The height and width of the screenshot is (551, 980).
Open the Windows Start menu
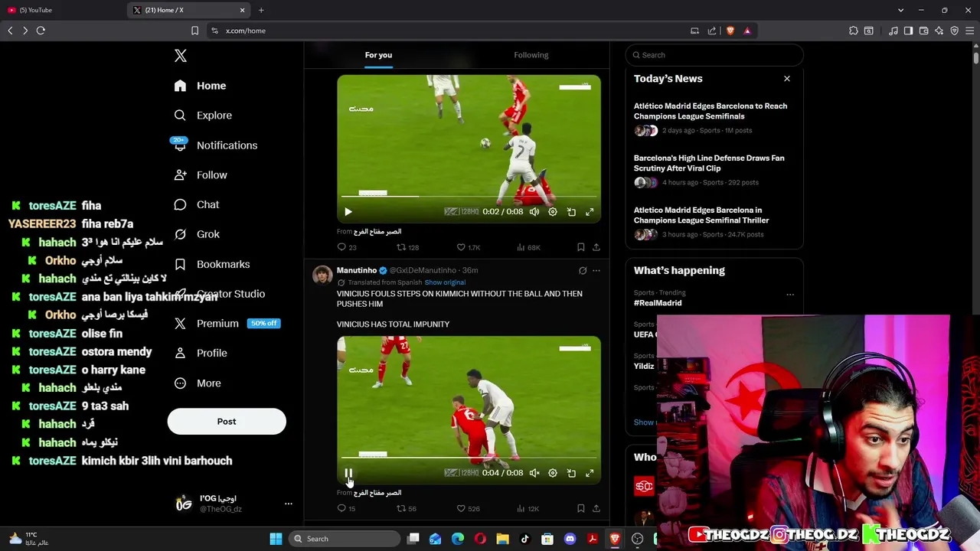276,539
